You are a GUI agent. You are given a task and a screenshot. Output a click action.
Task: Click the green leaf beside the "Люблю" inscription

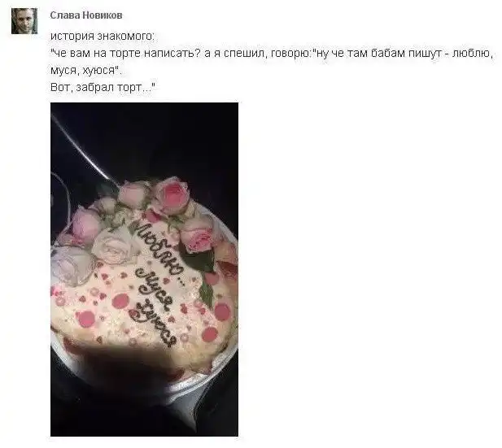[x=197, y=261]
